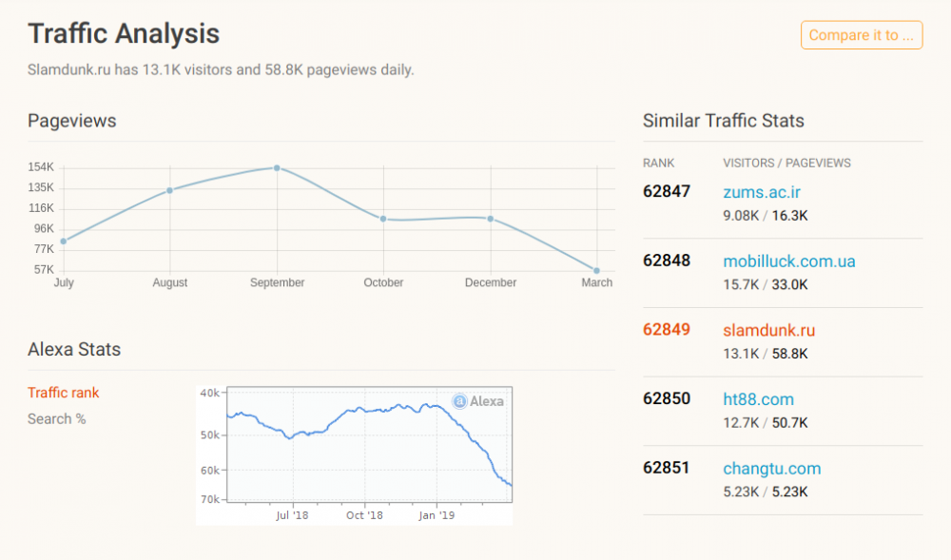Select the December pageviews data point
Screen dimensions: 951x560
click(x=491, y=219)
